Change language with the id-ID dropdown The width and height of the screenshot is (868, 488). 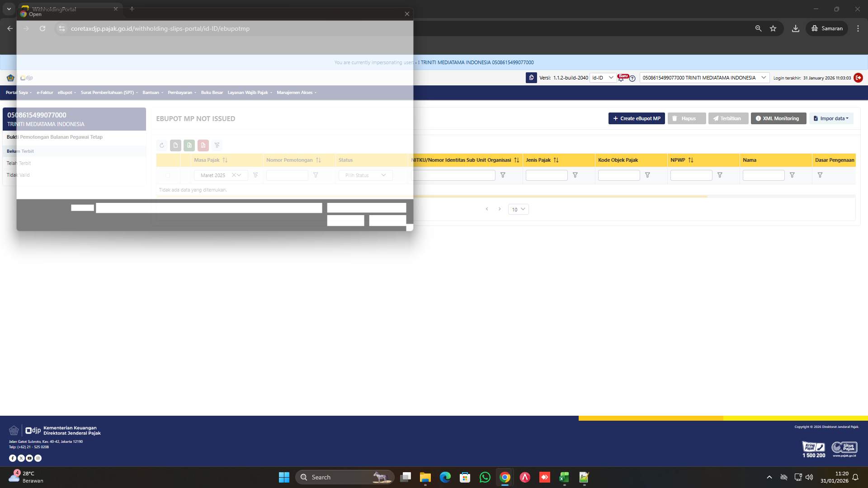tap(602, 77)
